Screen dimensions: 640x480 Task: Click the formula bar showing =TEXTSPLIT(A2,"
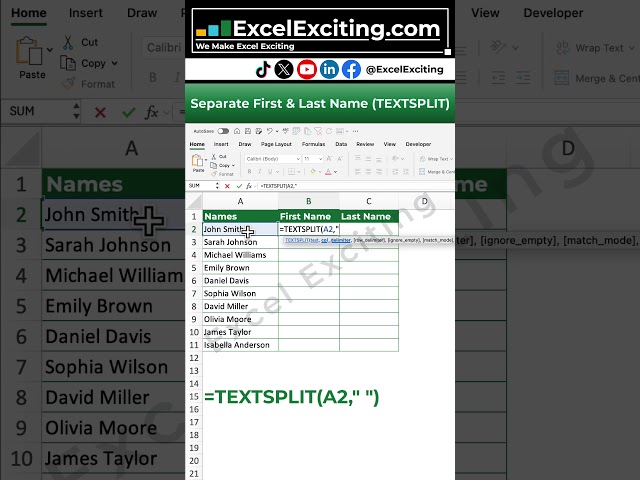(356, 186)
